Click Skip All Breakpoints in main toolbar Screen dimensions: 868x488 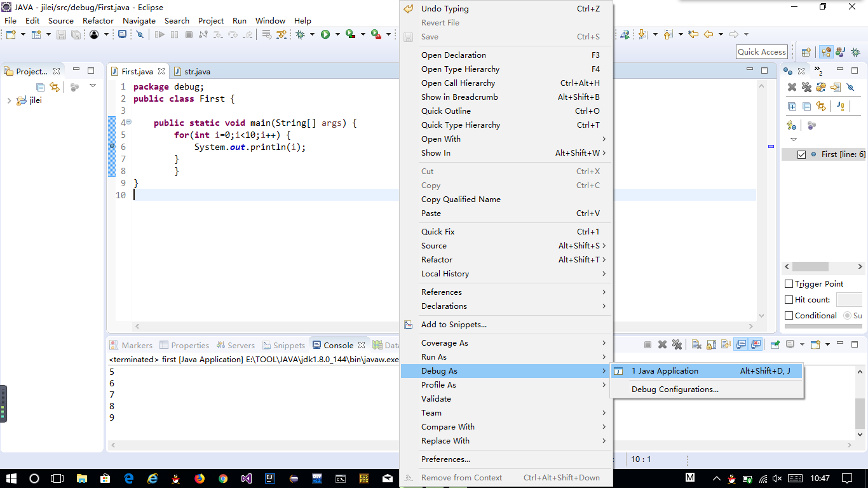pos(140,34)
